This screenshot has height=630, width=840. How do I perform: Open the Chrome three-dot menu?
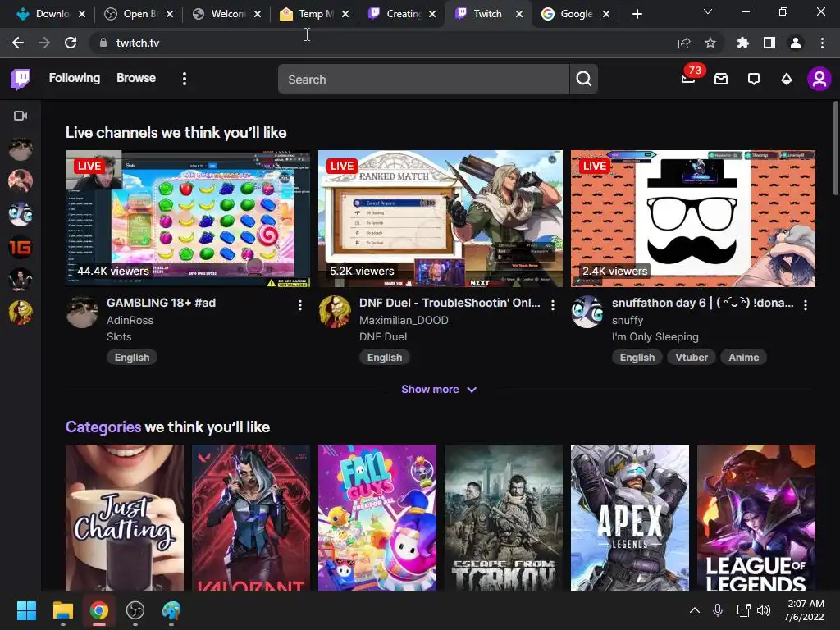(x=822, y=43)
